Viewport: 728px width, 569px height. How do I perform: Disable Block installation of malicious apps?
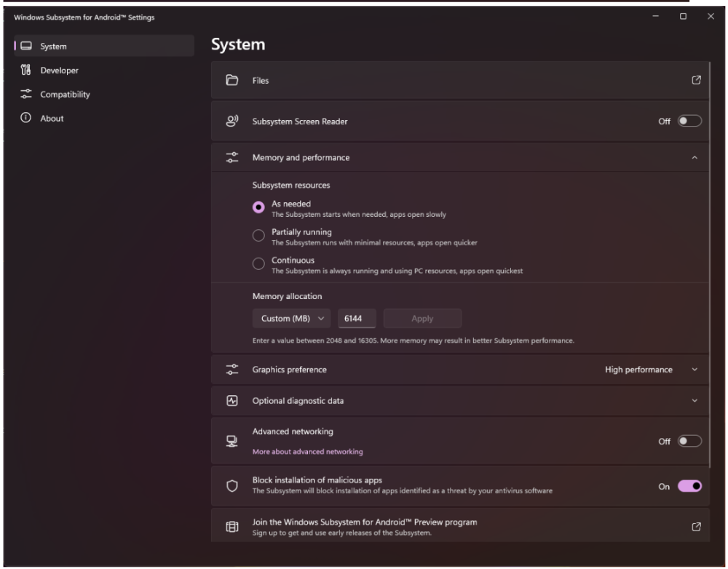coord(689,486)
